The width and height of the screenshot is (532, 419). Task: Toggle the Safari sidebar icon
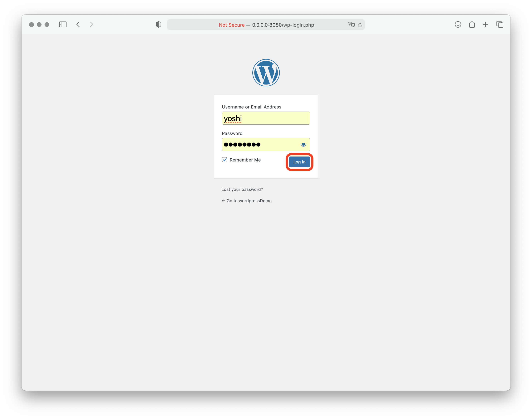63,25
